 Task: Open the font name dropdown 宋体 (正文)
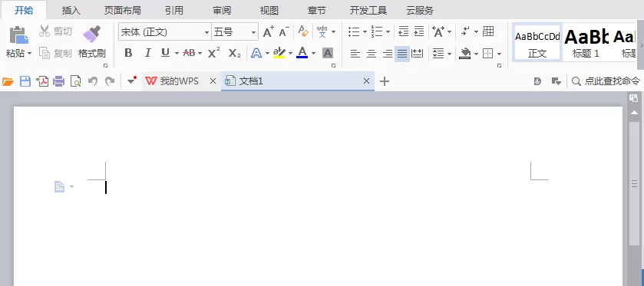[207, 32]
